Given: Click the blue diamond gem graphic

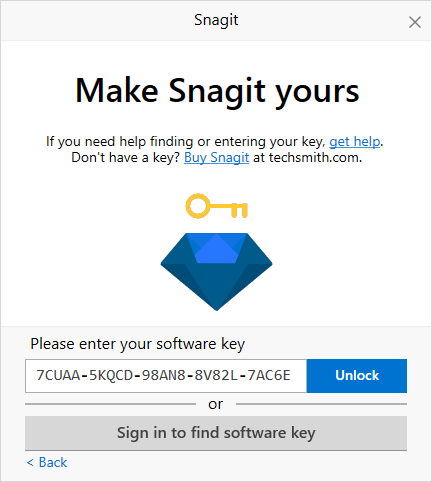Looking at the screenshot, I should [216, 272].
